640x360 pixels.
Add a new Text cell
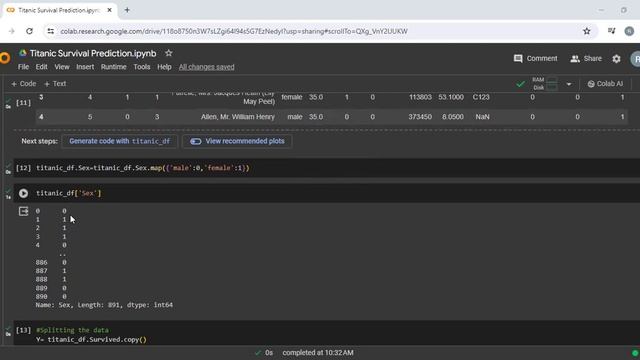pos(55,84)
